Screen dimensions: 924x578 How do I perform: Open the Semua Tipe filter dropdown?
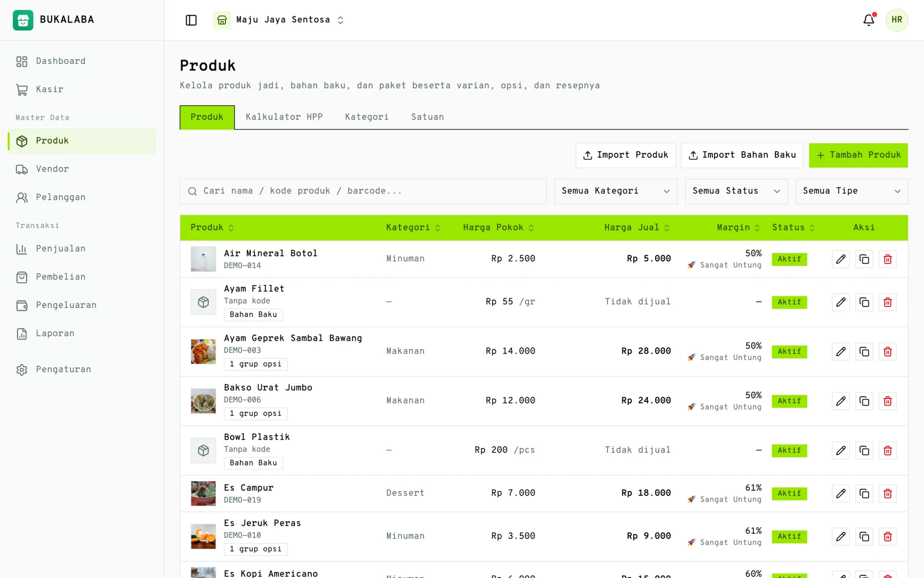851,191
